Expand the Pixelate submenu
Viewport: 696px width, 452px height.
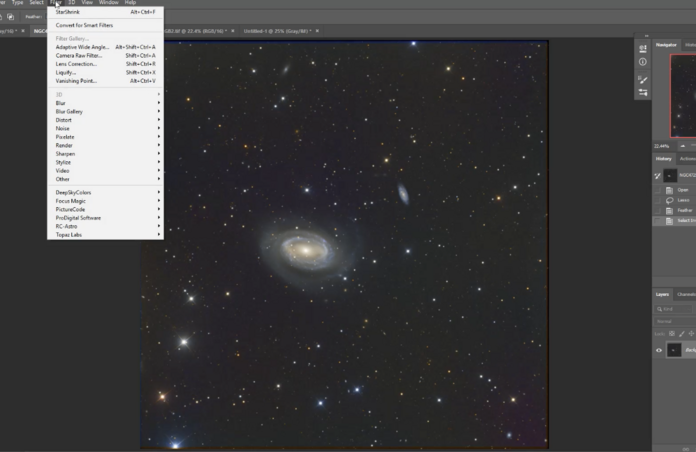click(x=106, y=137)
